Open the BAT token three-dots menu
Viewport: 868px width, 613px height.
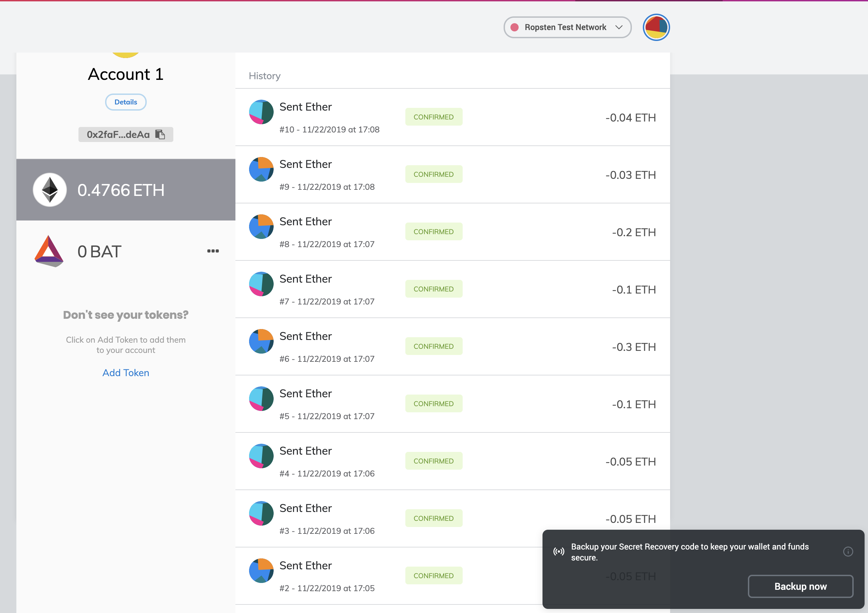click(x=213, y=251)
